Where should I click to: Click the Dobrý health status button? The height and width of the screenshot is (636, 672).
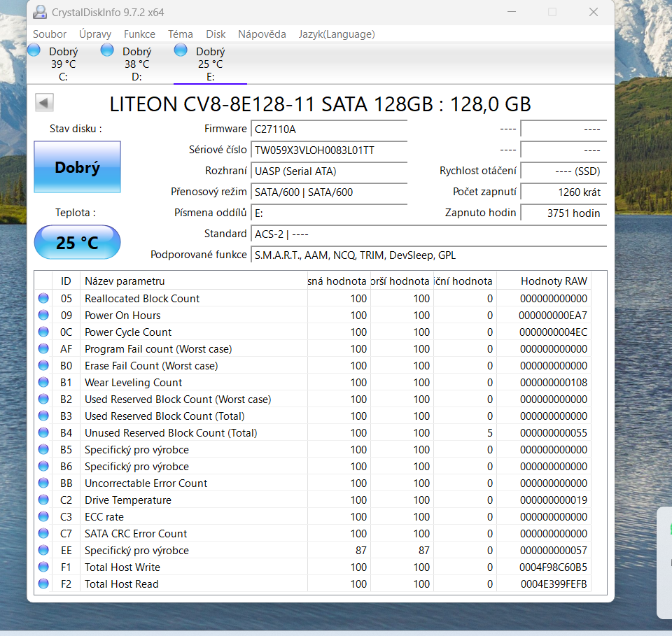pyautogui.click(x=77, y=167)
